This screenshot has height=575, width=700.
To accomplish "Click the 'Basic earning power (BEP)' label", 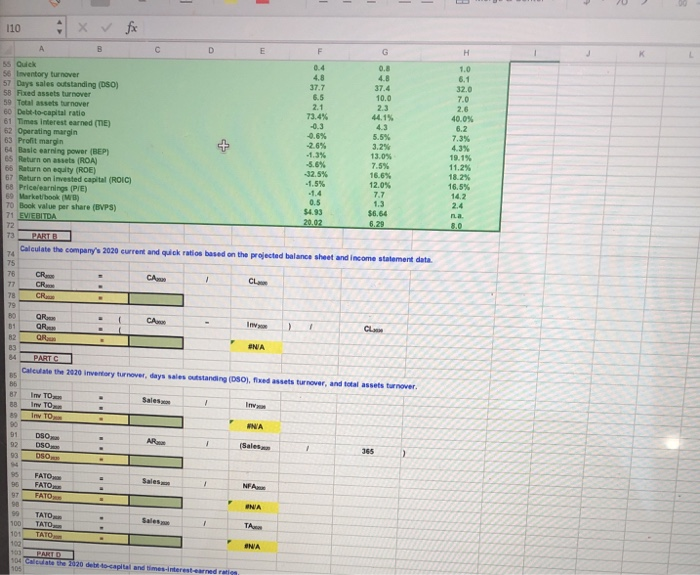I will coord(63,151).
